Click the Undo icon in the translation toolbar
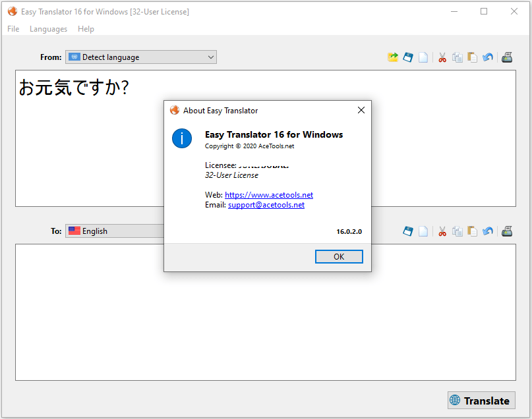The image size is (532, 419). point(488,231)
